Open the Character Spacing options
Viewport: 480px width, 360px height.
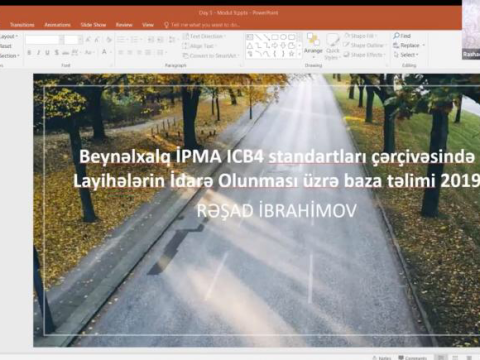75,53
